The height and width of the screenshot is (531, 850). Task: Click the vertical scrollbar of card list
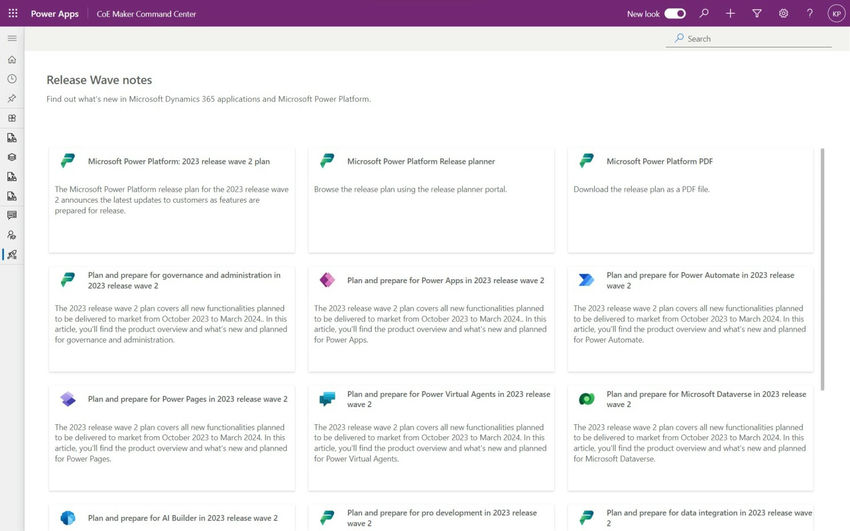click(822, 269)
